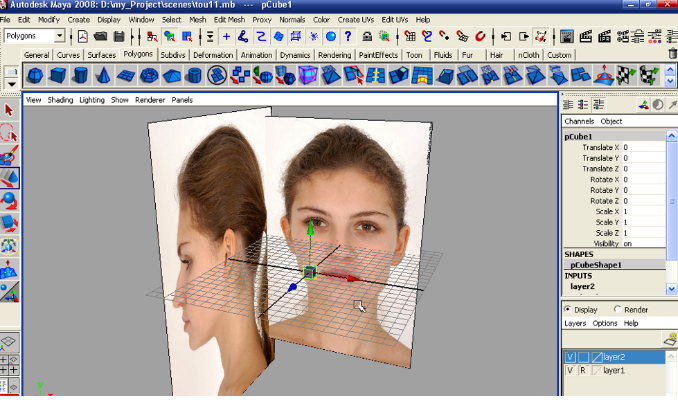Viewport: 678px width, 419px height.
Task: Create a polygon cylinder from the shelf
Action: tap(80, 75)
